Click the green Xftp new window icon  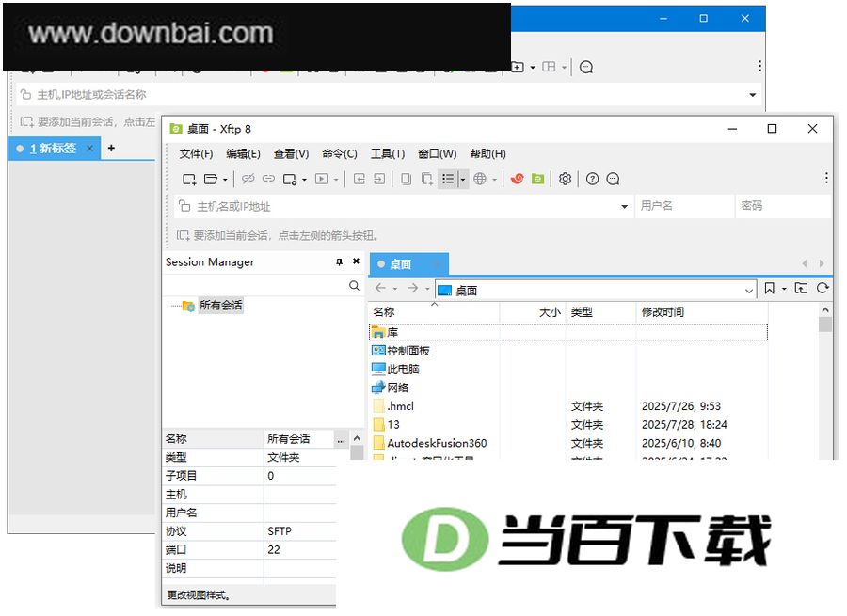tap(537, 179)
